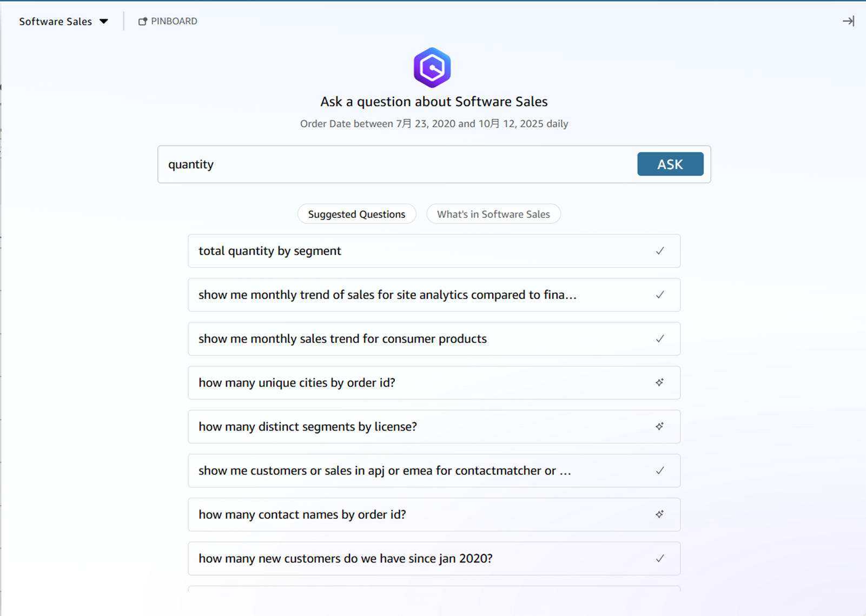Click 'Ask a question about Software Sales' heading

(x=434, y=102)
